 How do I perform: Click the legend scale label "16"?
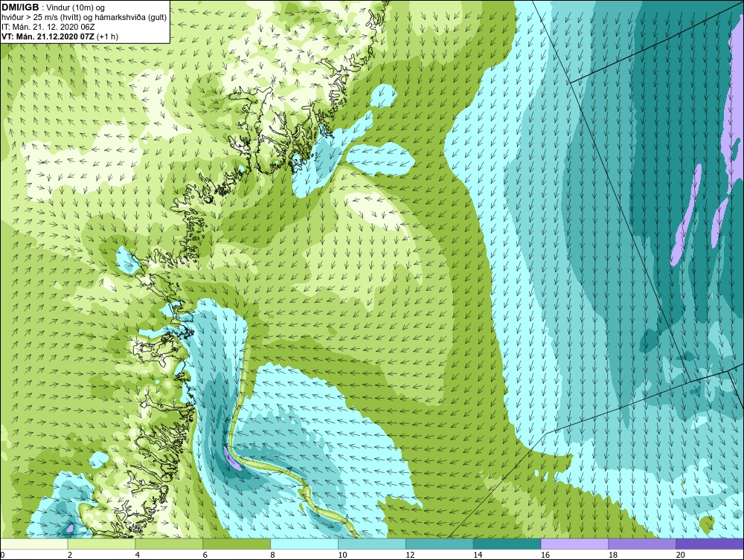tap(545, 555)
